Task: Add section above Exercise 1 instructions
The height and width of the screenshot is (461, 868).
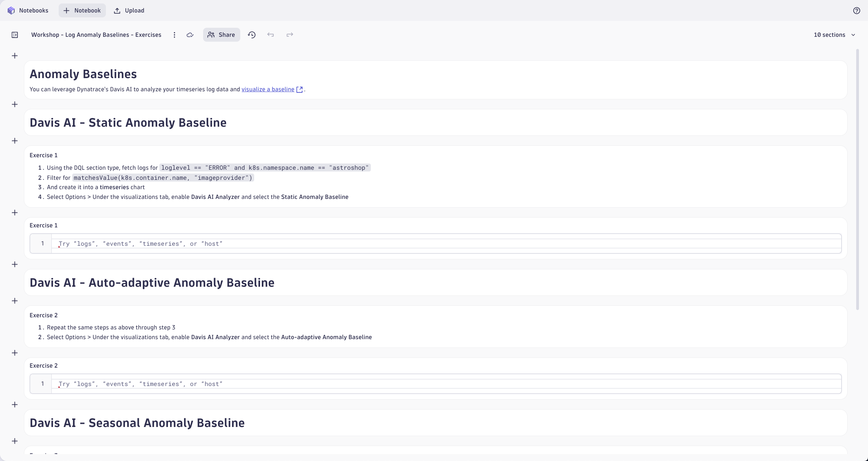Action: point(15,141)
